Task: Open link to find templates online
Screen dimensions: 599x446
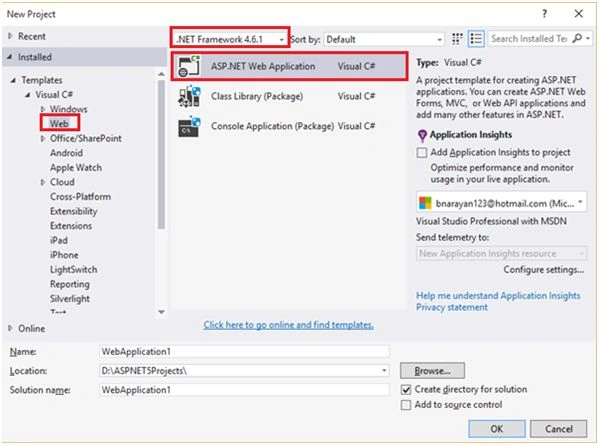Action: pos(288,325)
